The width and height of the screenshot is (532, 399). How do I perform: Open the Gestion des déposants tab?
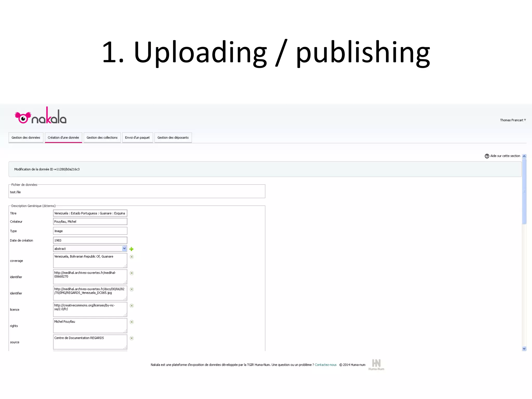[x=173, y=138]
